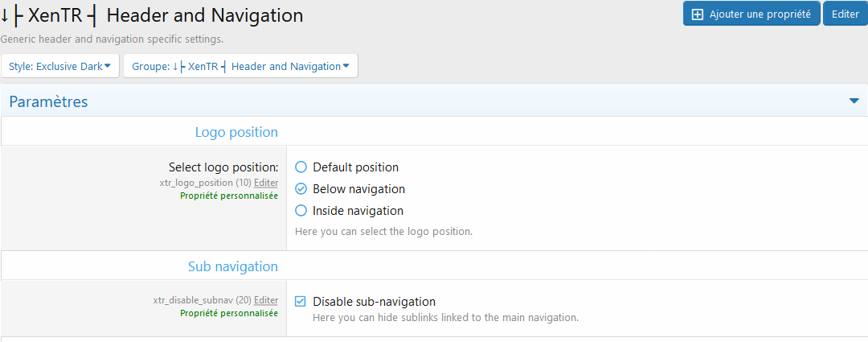Click Editer link for xtr_logo_position
This screenshot has height=342, width=868.
pos(266,182)
